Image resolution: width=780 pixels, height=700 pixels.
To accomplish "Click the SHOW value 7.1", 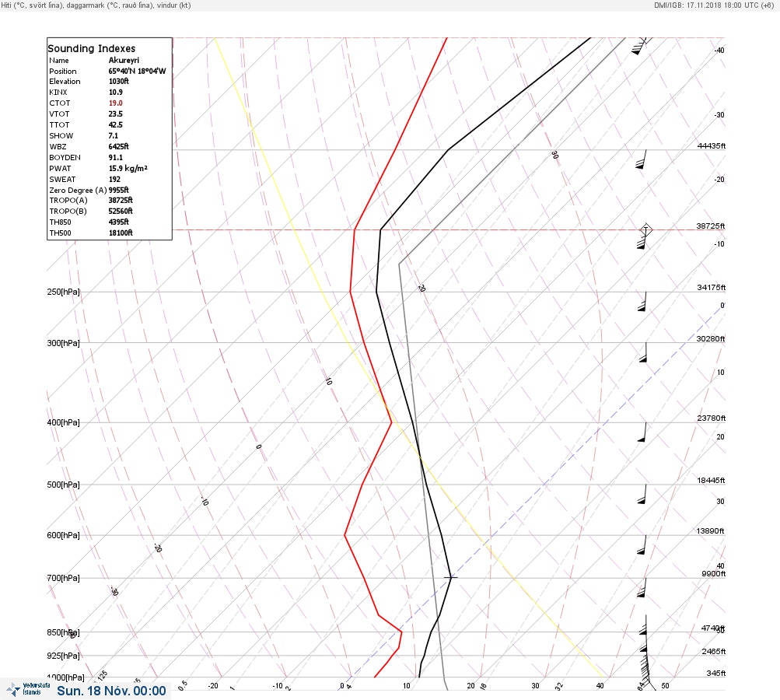I will [x=114, y=136].
